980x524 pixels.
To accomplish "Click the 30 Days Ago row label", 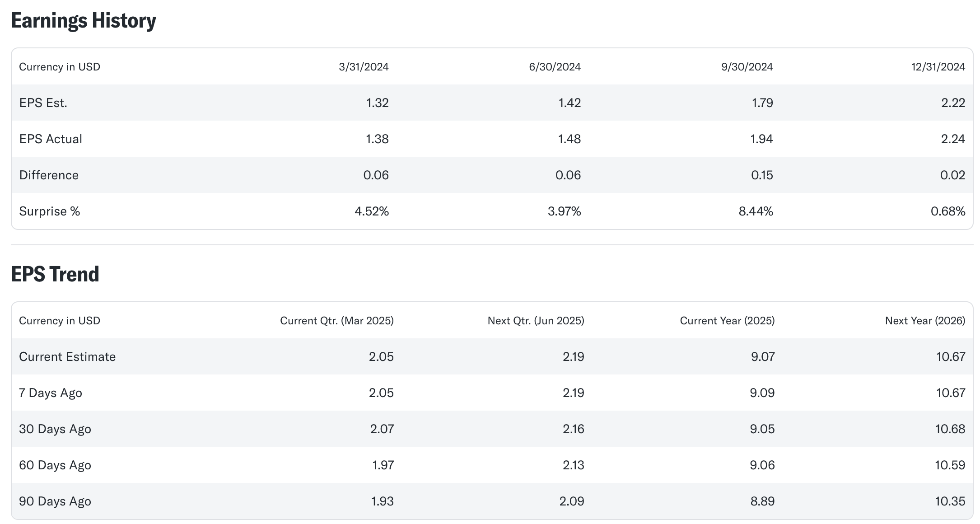I will coord(55,429).
